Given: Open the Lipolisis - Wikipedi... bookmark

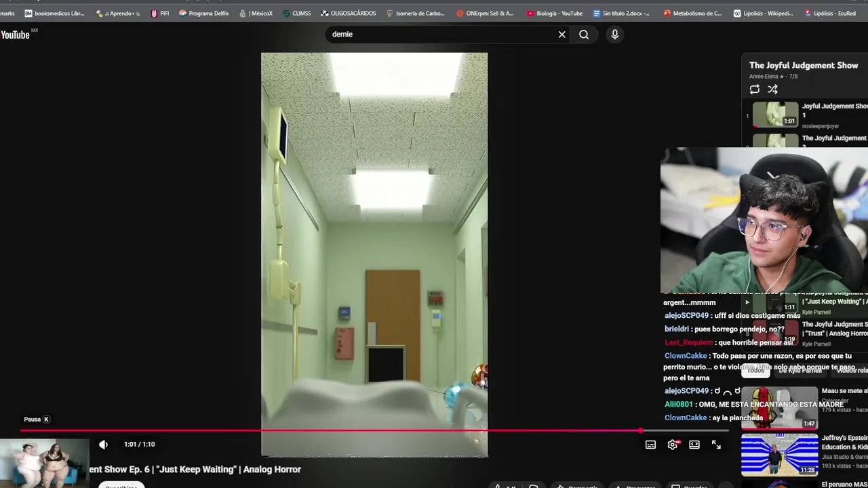Looking at the screenshot, I should click(x=763, y=13).
